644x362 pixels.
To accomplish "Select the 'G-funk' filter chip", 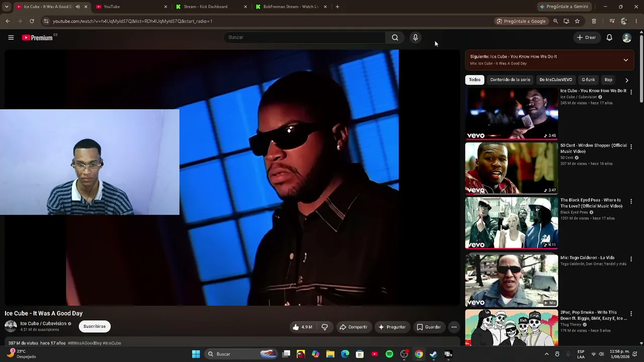I will click(x=588, y=80).
